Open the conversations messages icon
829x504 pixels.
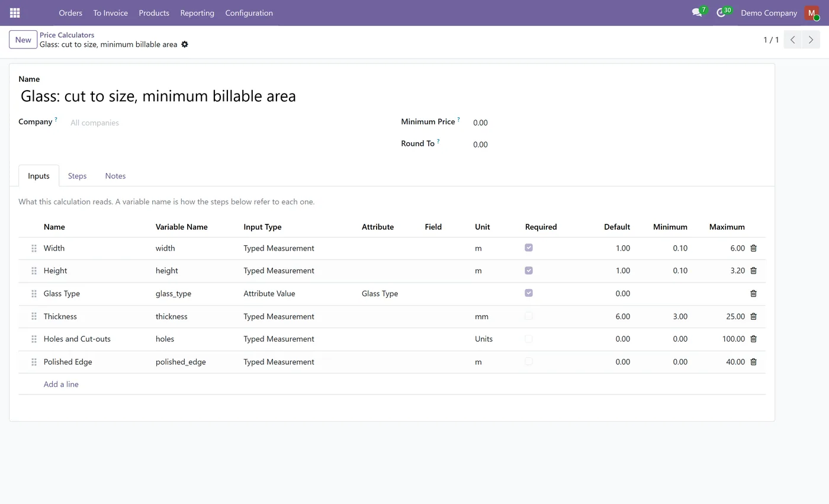697,12
